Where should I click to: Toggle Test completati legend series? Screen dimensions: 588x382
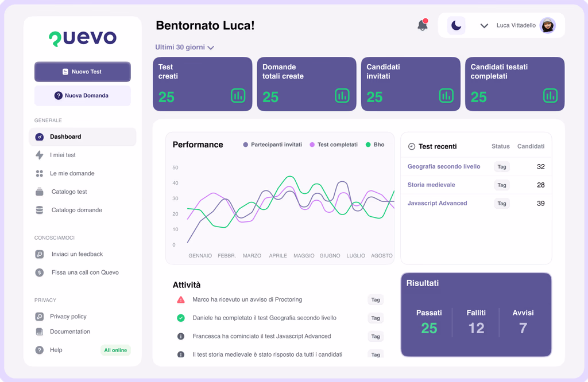[x=334, y=145]
